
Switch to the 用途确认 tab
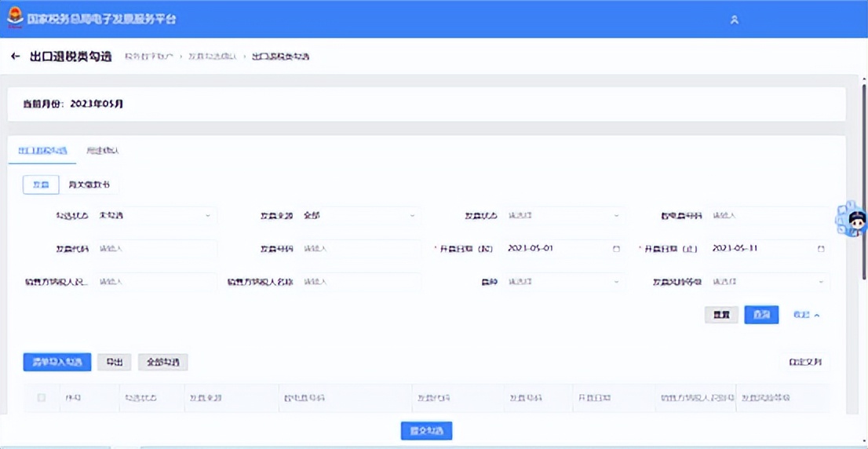pyautogui.click(x=103, y=151)
